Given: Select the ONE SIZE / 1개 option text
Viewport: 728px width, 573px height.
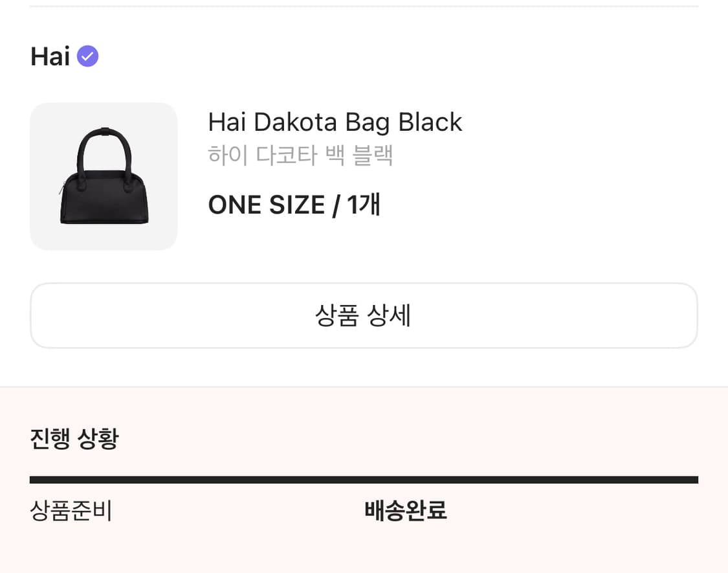Looking at the screenshot, I should click(x=294, y=205).
